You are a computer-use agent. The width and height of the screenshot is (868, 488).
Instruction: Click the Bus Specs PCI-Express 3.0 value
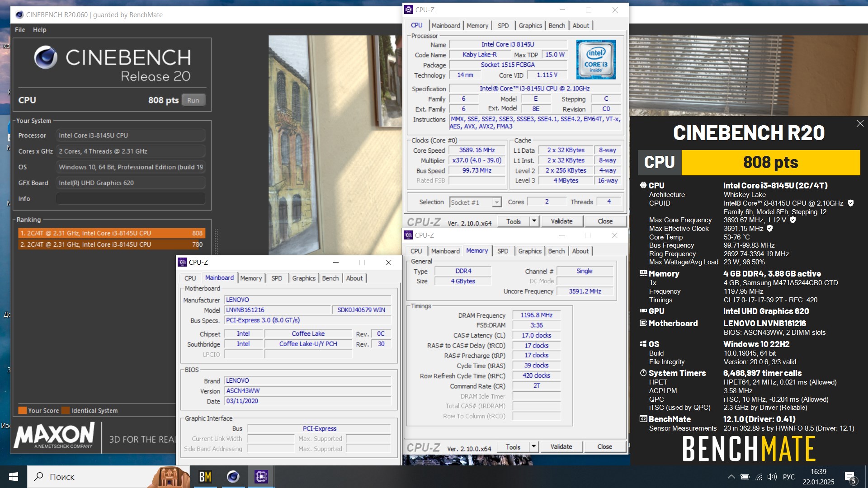coord(308,320)
